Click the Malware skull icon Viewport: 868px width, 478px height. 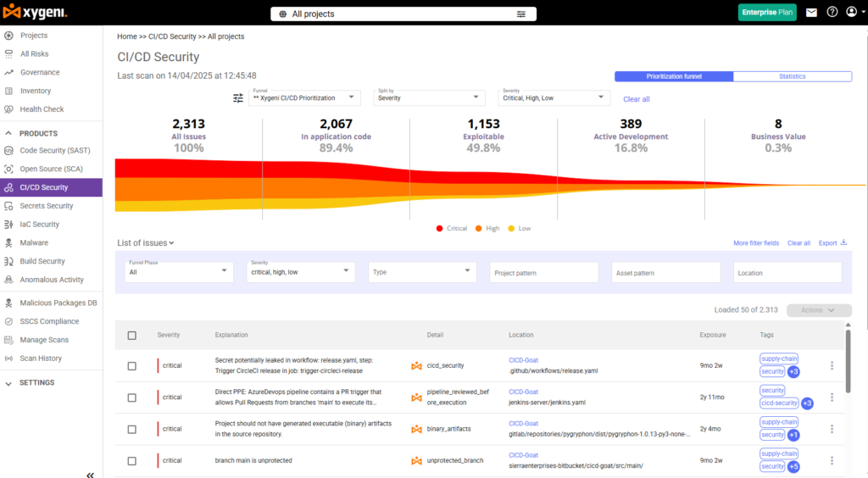click(x=8, y=243)
